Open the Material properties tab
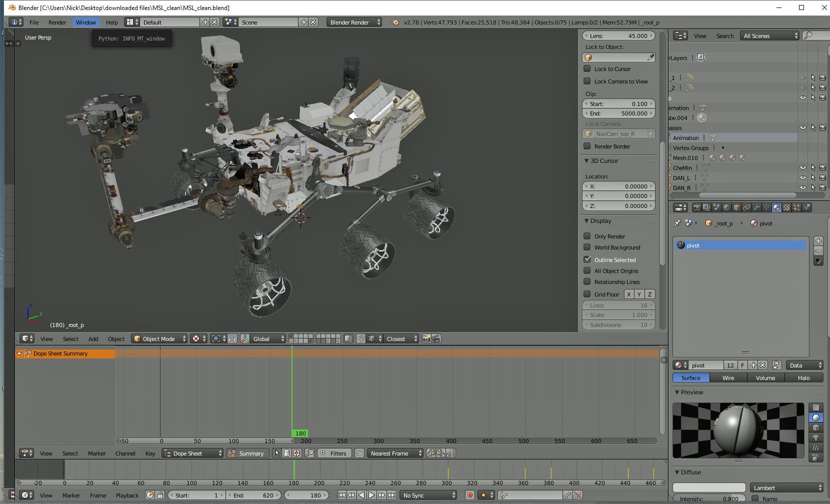Viewport: 830px width, 504px height. tap(776, 207)
